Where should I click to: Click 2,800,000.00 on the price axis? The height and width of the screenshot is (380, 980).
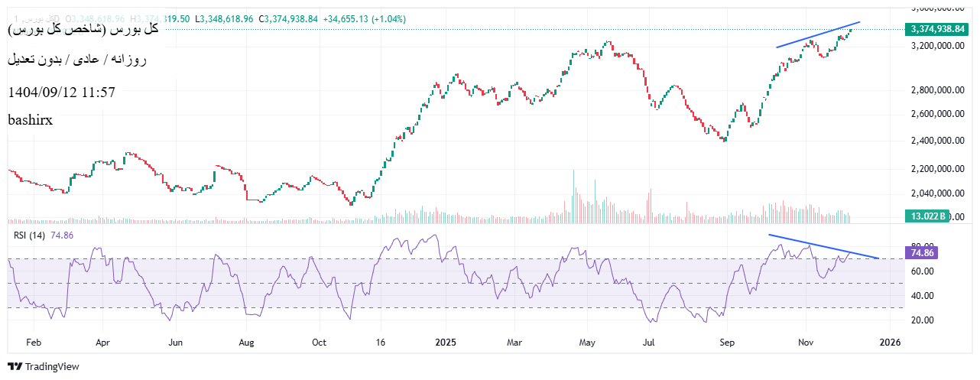(x=938, y=90)
